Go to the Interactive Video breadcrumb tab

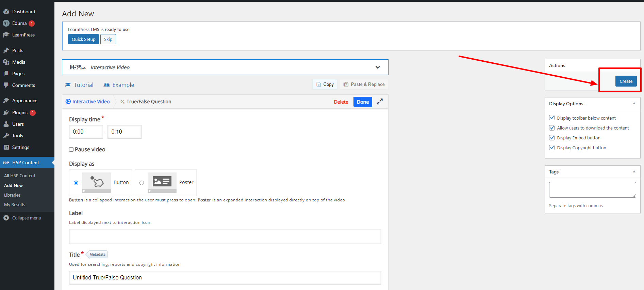coord(88,102)
